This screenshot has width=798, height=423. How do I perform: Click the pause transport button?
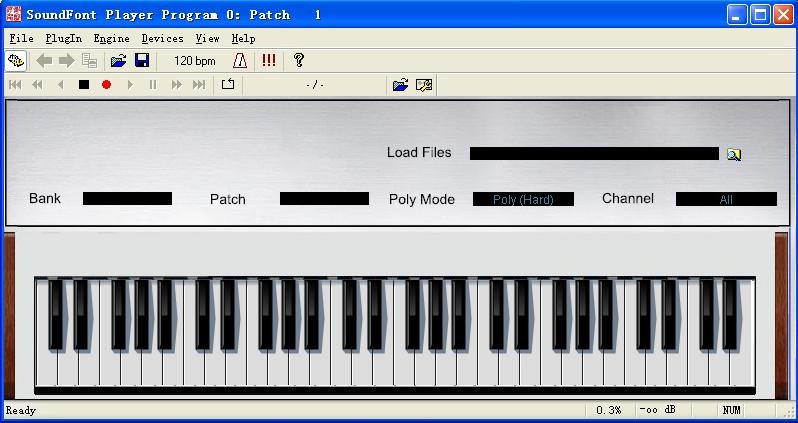(x=153, y=84)
